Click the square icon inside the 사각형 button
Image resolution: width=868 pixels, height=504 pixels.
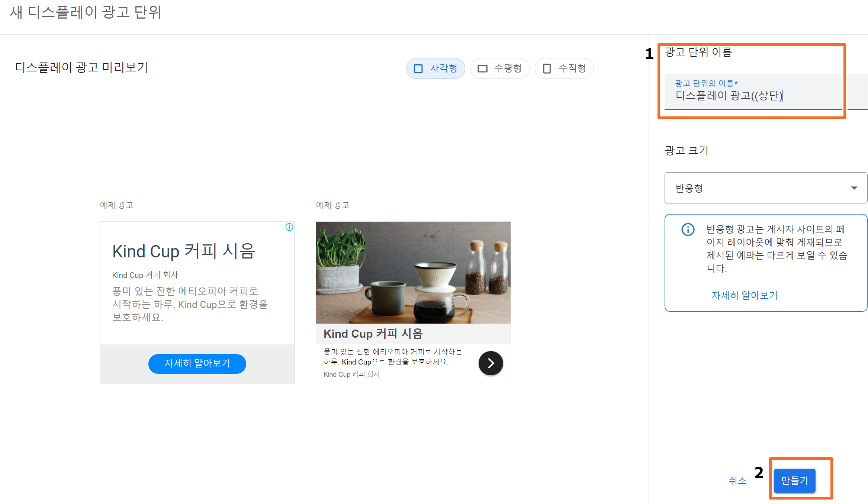tap(419, 68)
